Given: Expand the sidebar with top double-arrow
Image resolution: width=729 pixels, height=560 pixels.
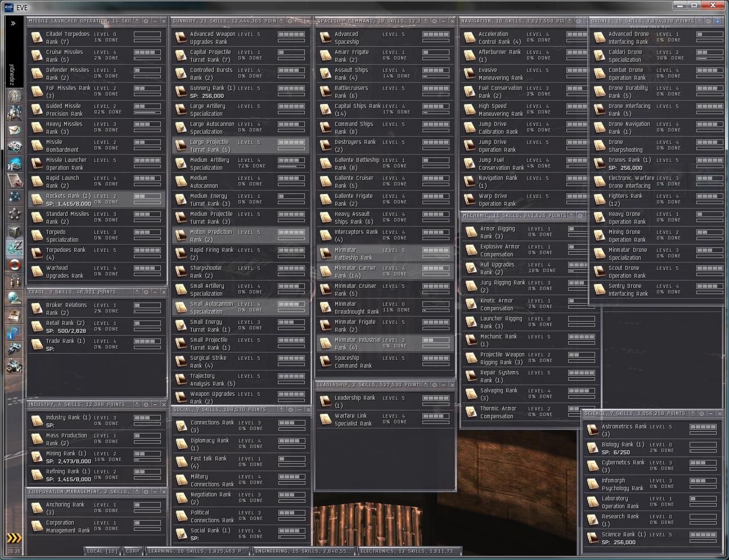Looking at the screenshot, I should (13, 24).
